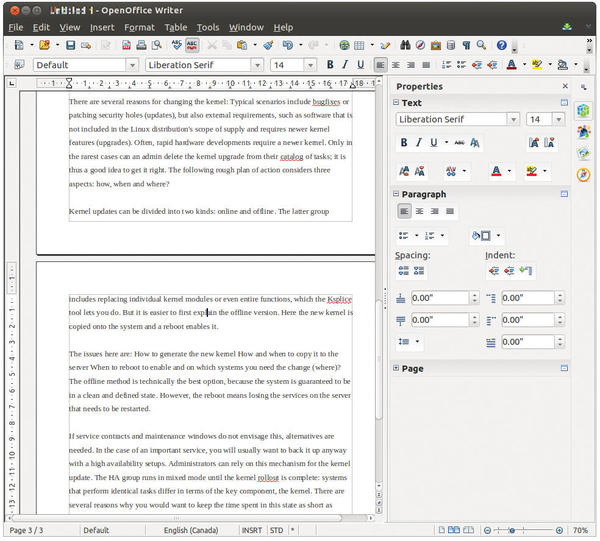600x541 pixels.
Task: Open the Edit menu
Action: point(41,28)
